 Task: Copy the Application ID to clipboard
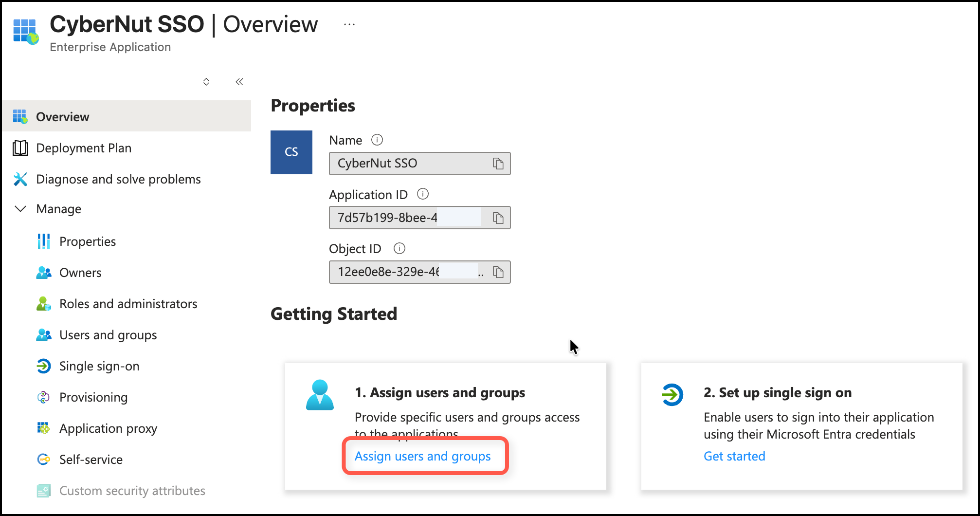point(498,218)
